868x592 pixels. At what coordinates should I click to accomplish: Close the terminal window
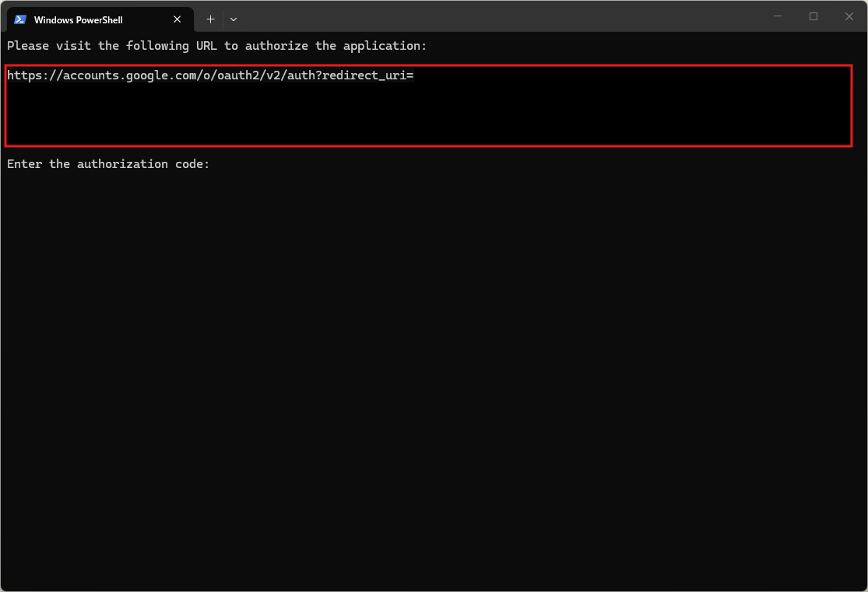pyautogui.click(x=849, y=16)
